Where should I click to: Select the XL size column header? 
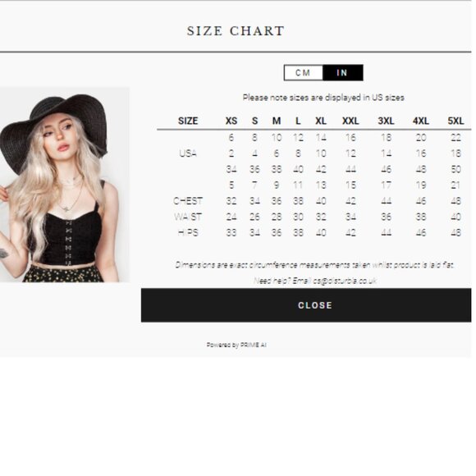(321, 121)
